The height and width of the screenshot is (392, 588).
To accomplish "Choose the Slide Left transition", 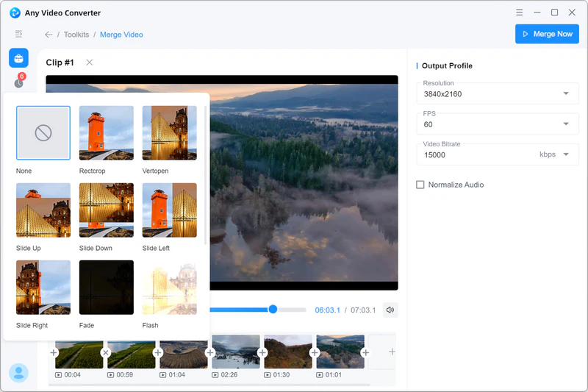I will [x=170, y=210].
